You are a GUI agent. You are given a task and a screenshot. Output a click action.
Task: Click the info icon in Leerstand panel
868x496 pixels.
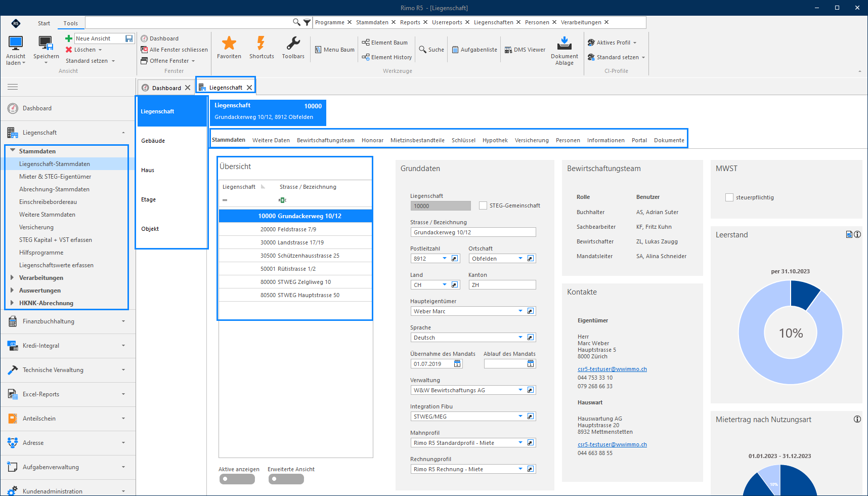(857, 234)
